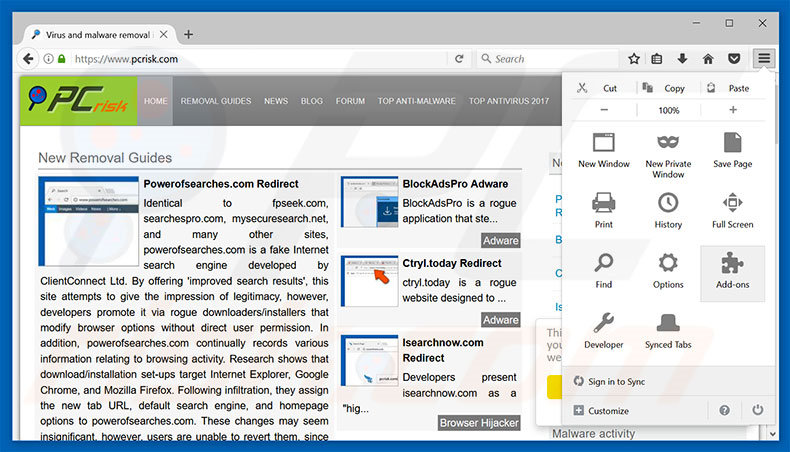Click the Exit power icon

click(x=758, y=410)
